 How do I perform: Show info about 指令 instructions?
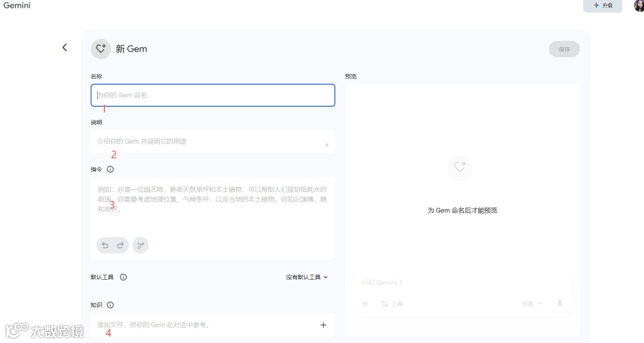click(x=110, y=169)
